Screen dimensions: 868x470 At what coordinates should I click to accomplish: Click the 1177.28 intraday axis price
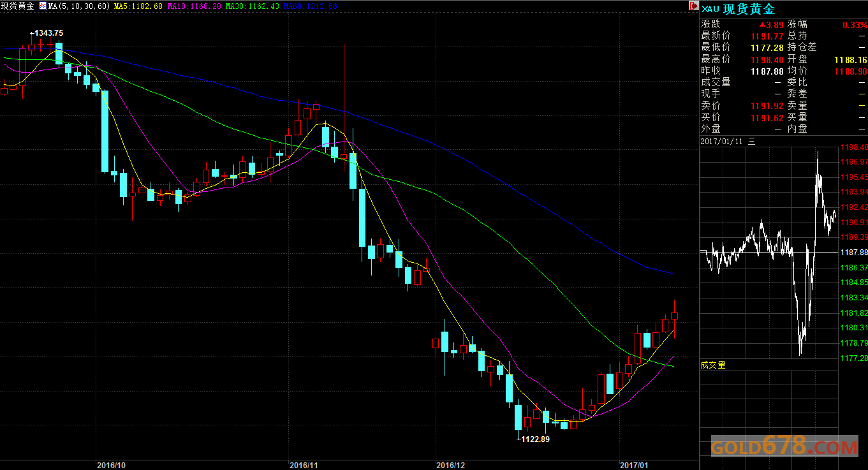(854, 358)
